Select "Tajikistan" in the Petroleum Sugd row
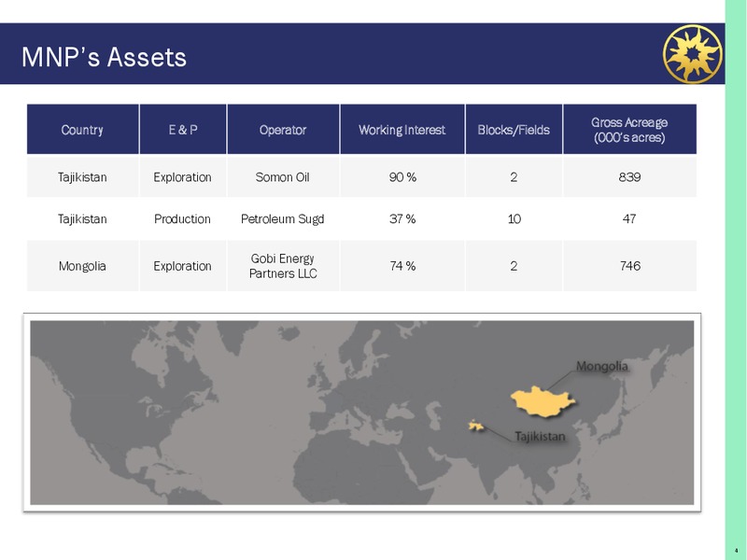 click(x=82, y=219)
